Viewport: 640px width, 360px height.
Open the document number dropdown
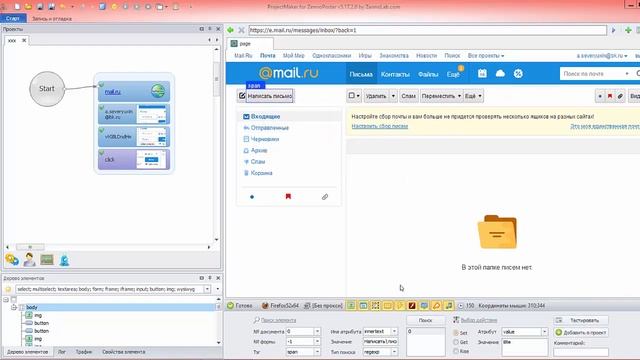[x=317, y=331]
